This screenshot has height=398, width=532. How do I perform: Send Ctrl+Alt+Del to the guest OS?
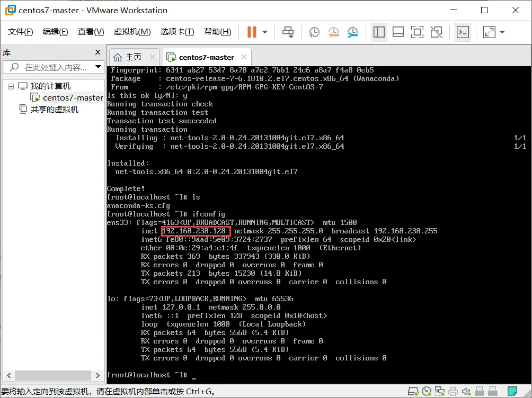click(x=288, y=32)
